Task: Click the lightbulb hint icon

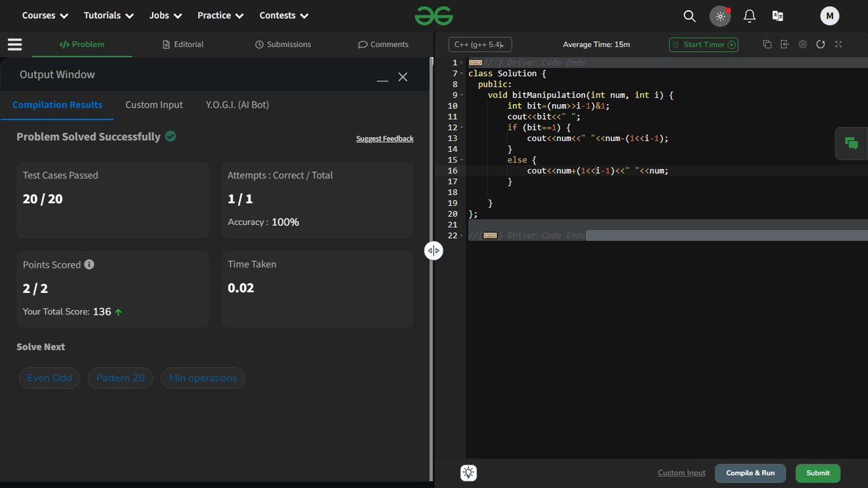Action: click(469, 473)
